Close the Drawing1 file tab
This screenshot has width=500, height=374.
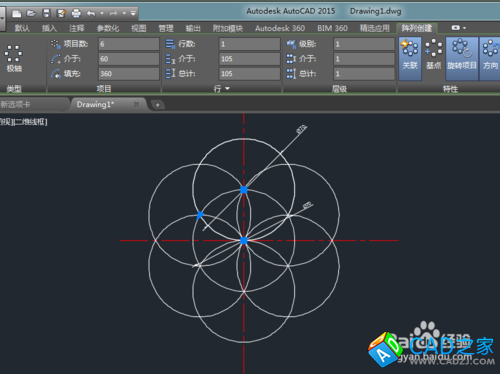tap(136, 104)
